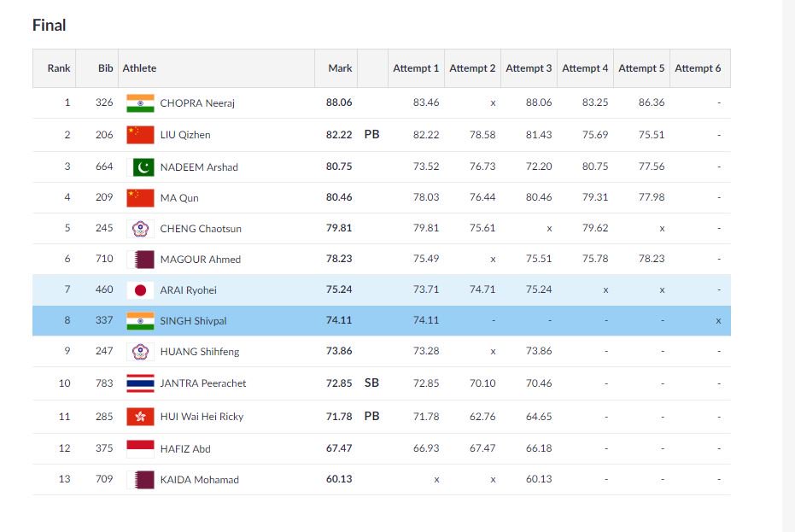
Task: Open athlete profile for CHOPRA Neeraj
Action: click(x=197, y=103)
